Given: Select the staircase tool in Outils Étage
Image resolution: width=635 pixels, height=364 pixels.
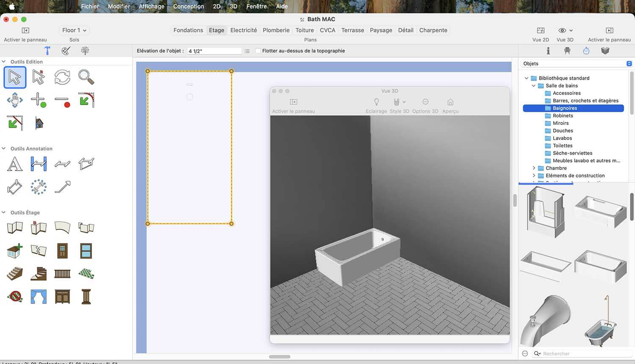Looking at the screenshot, I should (x=15, y=273).
